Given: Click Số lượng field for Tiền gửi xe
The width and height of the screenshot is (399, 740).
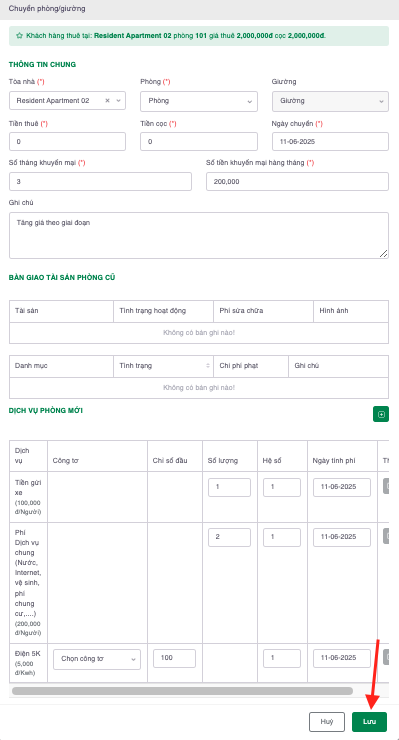Looking at the screenshot, I should 229,487.
